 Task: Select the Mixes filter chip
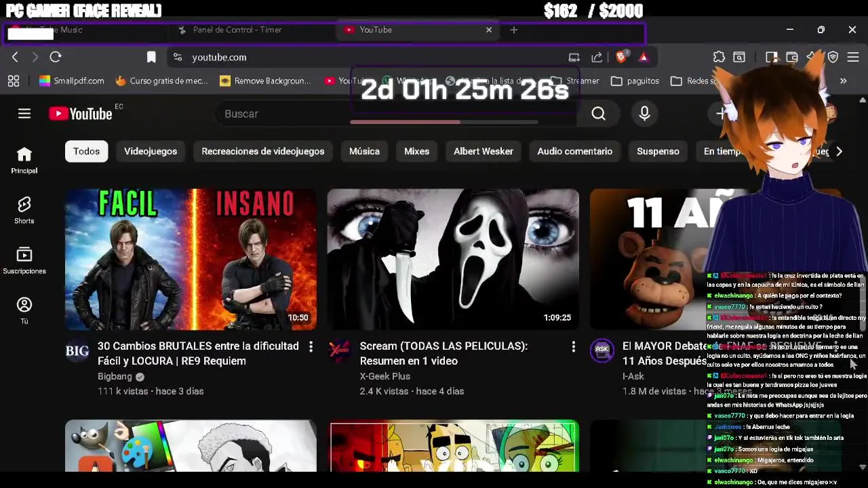point(416,151)
